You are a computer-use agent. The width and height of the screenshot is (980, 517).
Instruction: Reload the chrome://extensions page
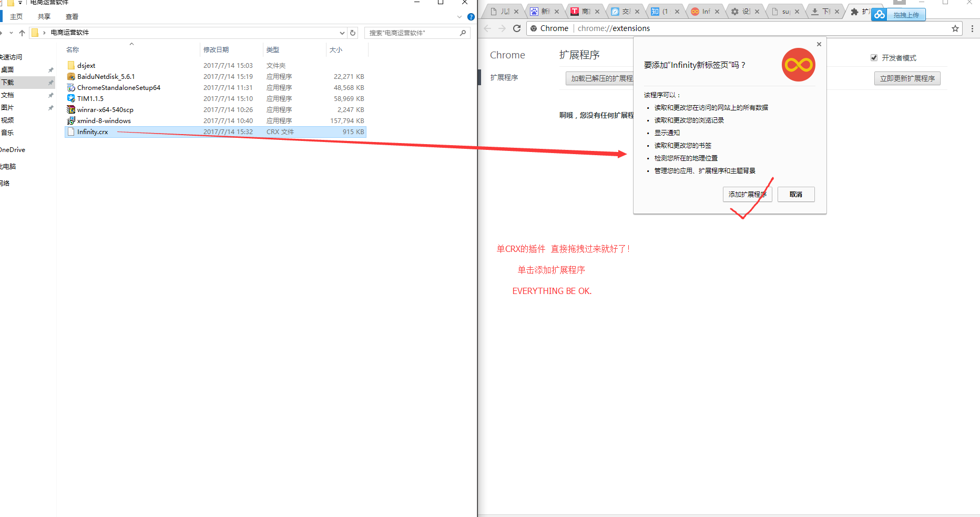coord(517,28)
